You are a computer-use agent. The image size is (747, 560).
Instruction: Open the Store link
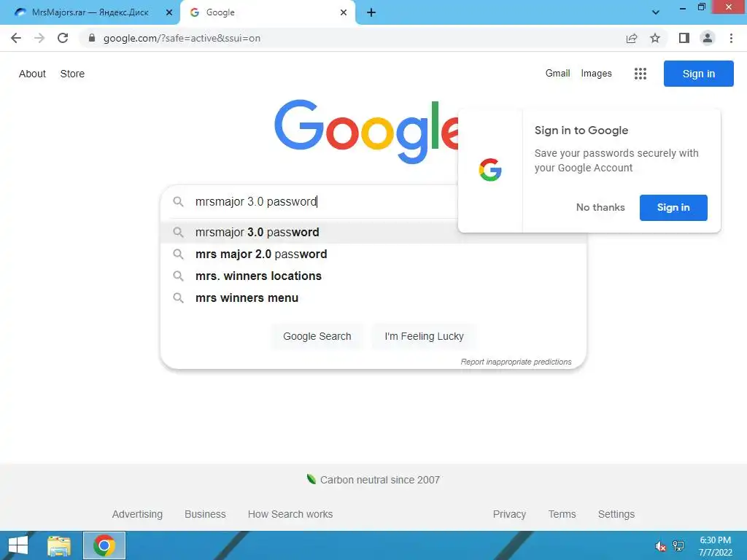coord(72,74)
